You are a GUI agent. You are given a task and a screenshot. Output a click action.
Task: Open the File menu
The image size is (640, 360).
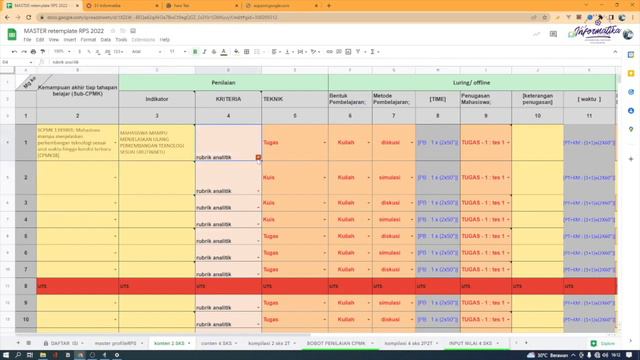[x=27, y=40]
